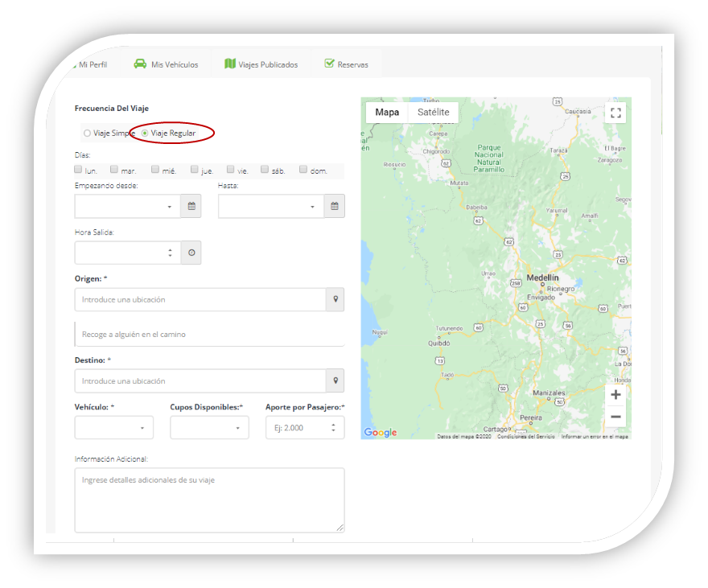708x588 pixels.
Task: Check the sáb. day checkbox
Action: tap(265, 169)
